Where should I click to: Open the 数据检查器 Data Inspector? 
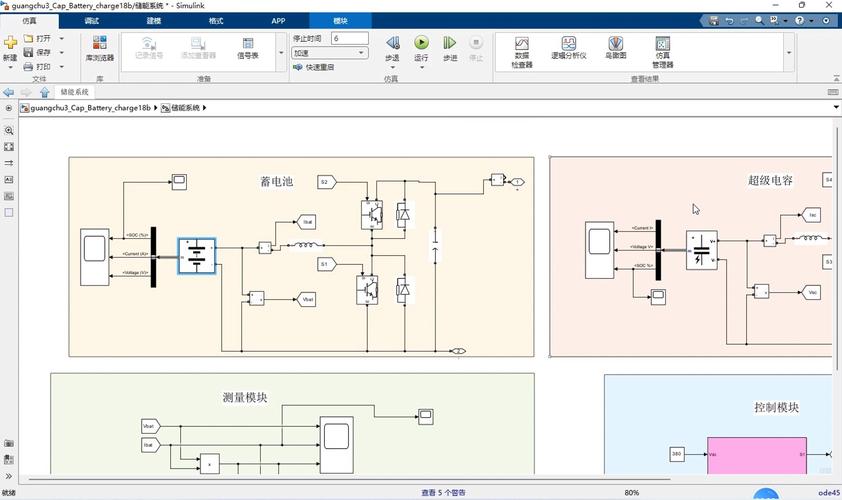(521, 51)
